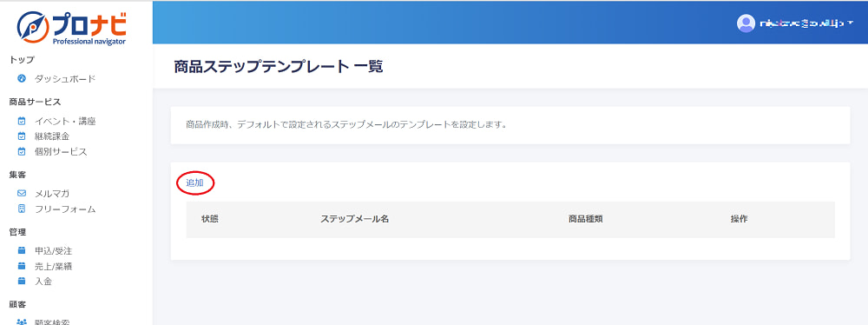Click ステップメール名 column header

[x=355, y=219]
